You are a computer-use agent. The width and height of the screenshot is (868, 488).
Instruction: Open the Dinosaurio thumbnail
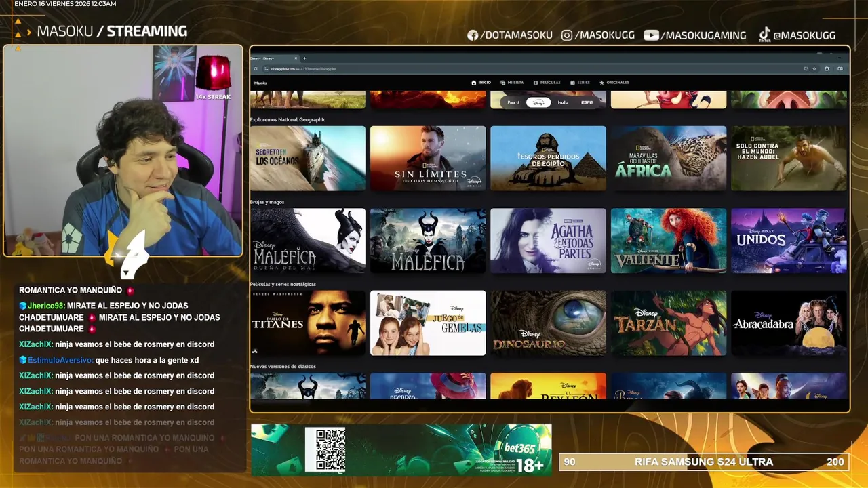point(548,323)
